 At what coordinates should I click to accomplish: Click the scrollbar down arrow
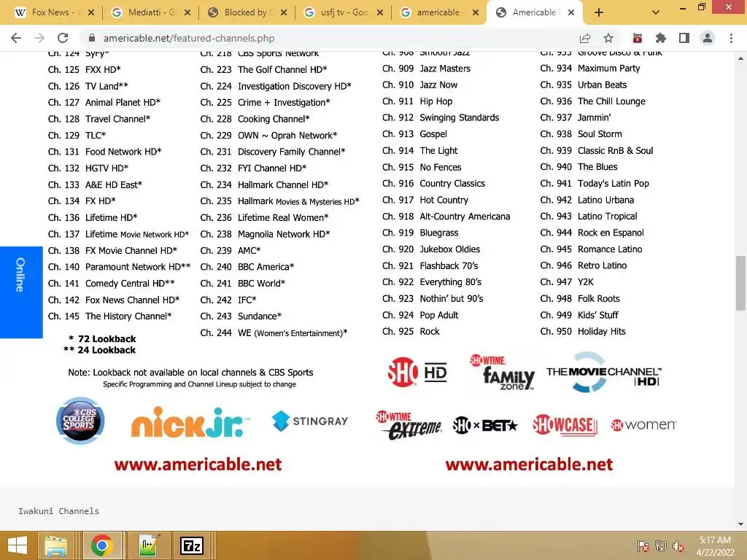(740, 524)
